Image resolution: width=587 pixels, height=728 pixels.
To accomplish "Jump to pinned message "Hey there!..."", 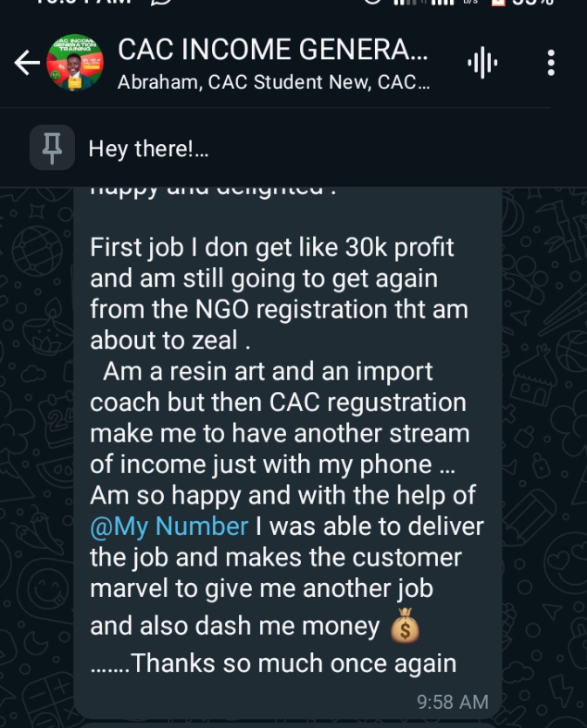I will (148, 148).
